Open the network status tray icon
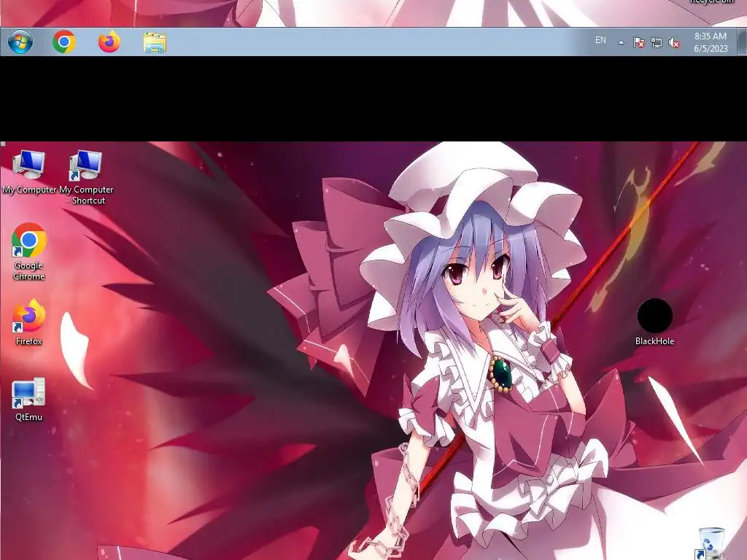Image resolution: width=747 pixels, height=560 pixels. [657, 42]
